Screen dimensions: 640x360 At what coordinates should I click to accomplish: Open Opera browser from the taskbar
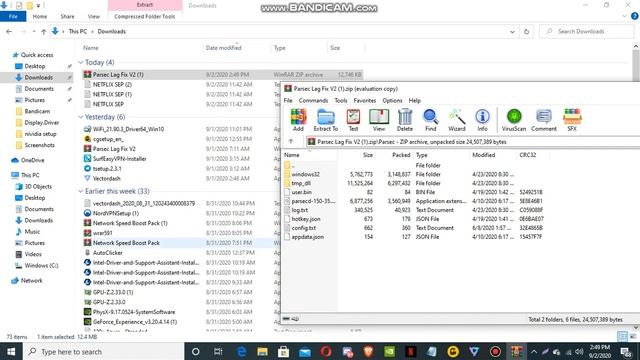click(x=326, y=351)
